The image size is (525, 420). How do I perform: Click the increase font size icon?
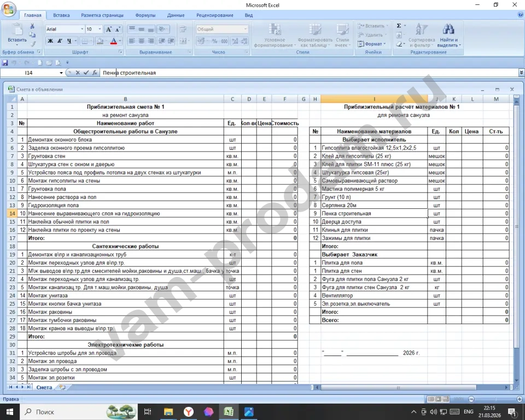[x=109, y=29]
